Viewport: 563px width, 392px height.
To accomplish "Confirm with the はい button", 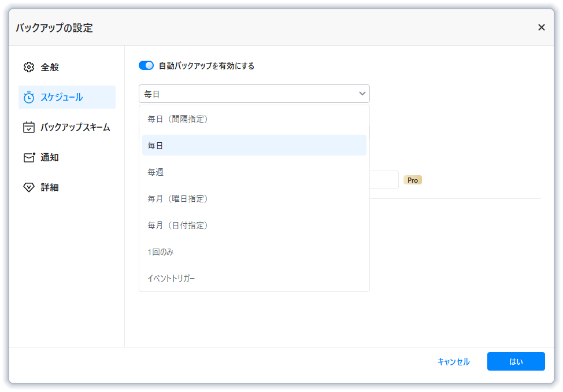I will pyautogui.click(x=516, y=361).
